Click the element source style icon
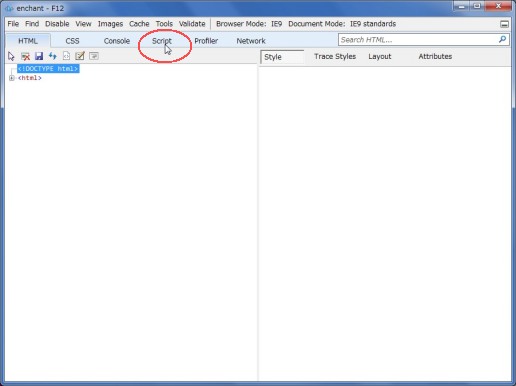516x386 pixels. pyautogui.click(x=66, y=56)
